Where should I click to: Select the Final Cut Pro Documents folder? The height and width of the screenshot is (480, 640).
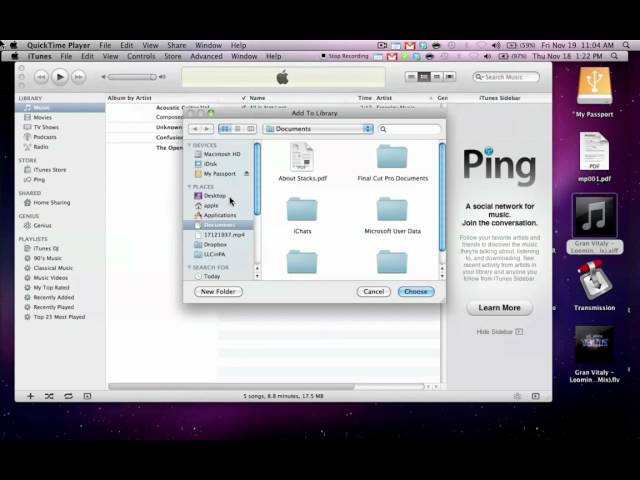pos(392,162)
